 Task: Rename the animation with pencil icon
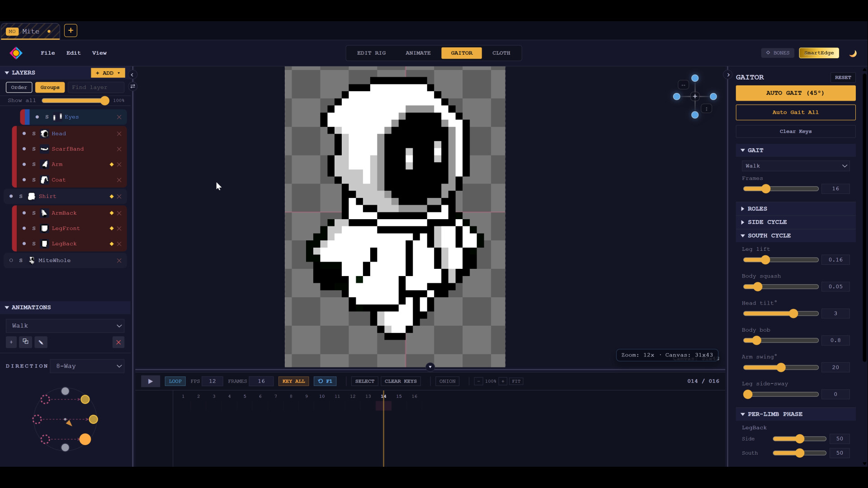[41, 342]
